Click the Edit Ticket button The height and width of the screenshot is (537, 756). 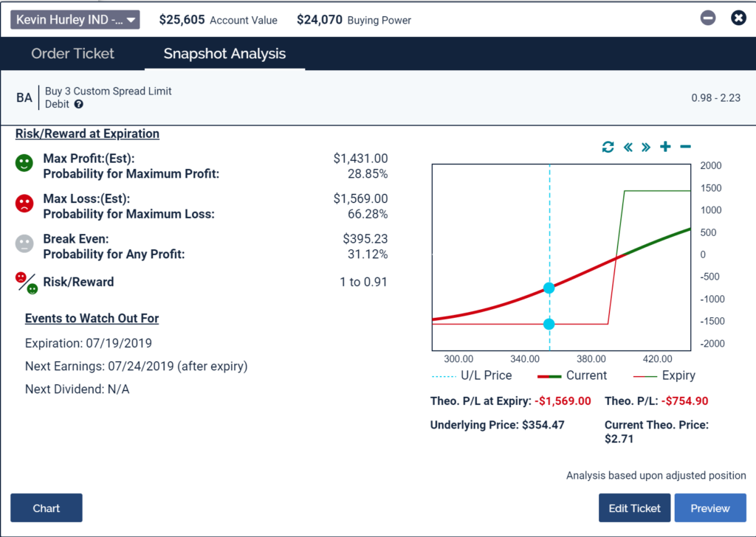click(x=634, y=508)
